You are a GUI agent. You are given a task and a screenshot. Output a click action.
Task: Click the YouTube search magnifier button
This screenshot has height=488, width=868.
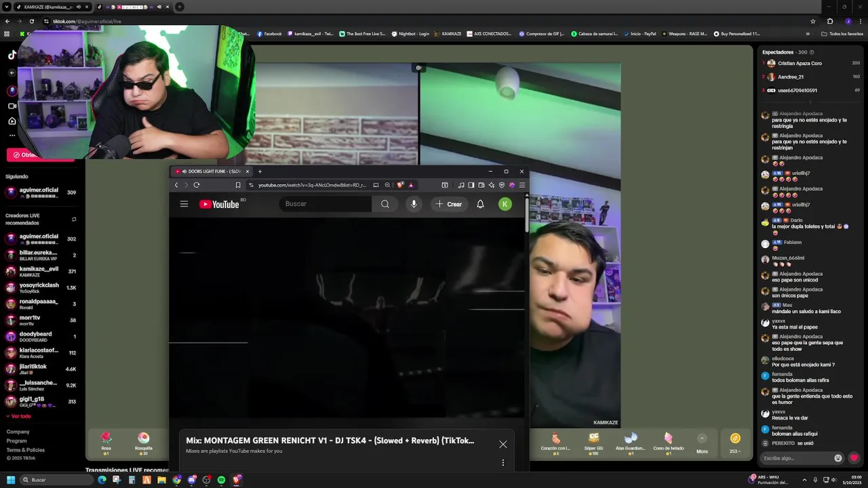[x=385, y=204]
